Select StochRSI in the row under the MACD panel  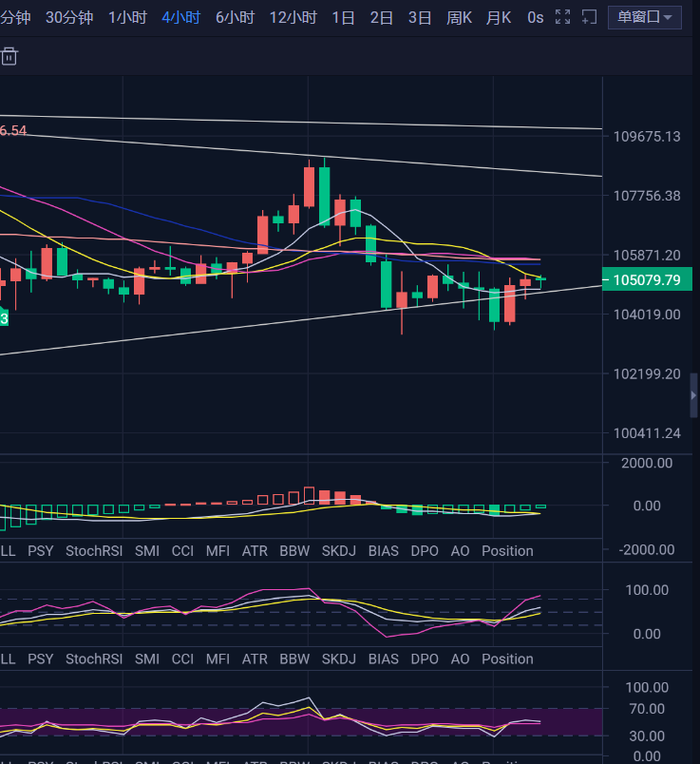pos(94,551)
